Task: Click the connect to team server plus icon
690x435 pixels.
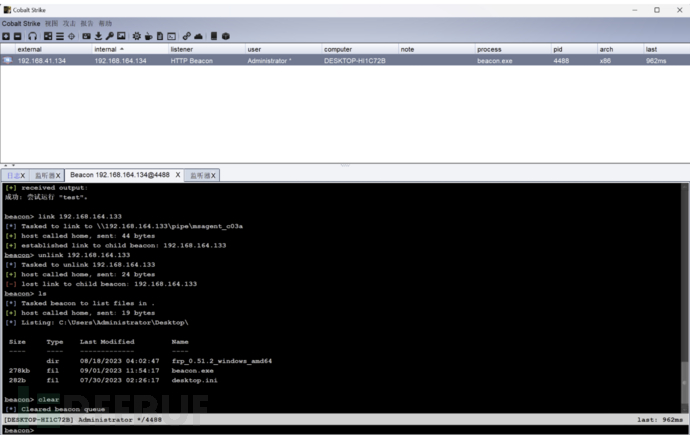Action: (x=6, y=36)
